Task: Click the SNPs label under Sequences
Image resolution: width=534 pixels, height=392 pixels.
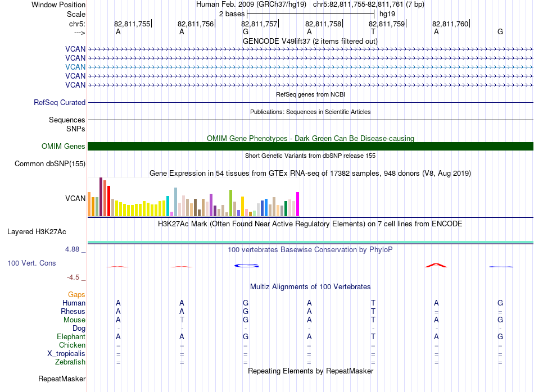Action: point(76,129)
